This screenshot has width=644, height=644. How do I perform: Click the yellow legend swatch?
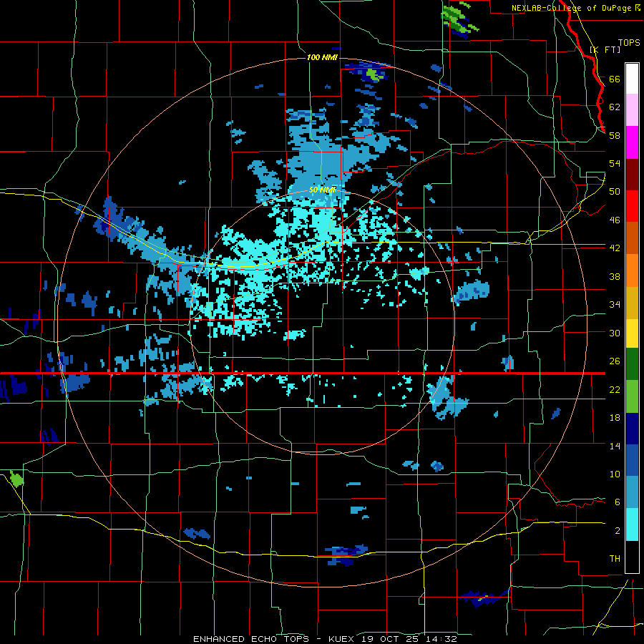coord(632,333)
